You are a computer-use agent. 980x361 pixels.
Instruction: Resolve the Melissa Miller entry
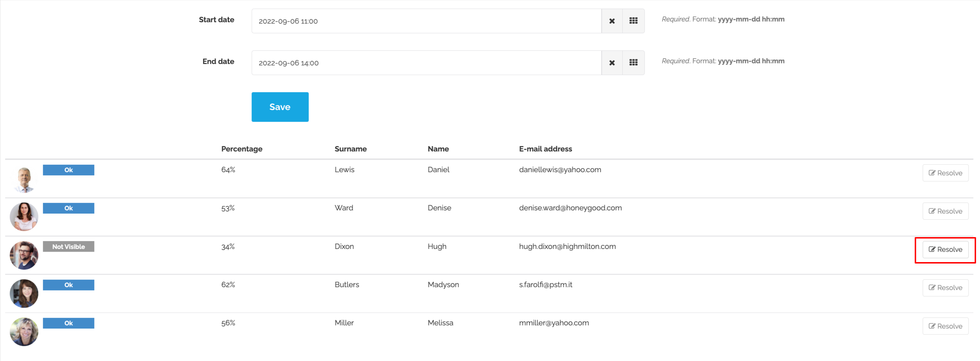[945, 326]
